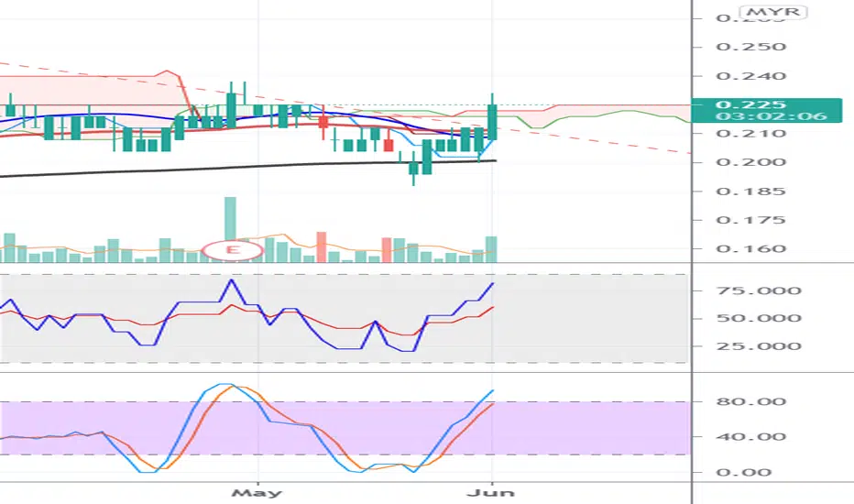Click the 0.185 price axis label
This screenshot has width=854, height=504.
(x=751, y=192)
